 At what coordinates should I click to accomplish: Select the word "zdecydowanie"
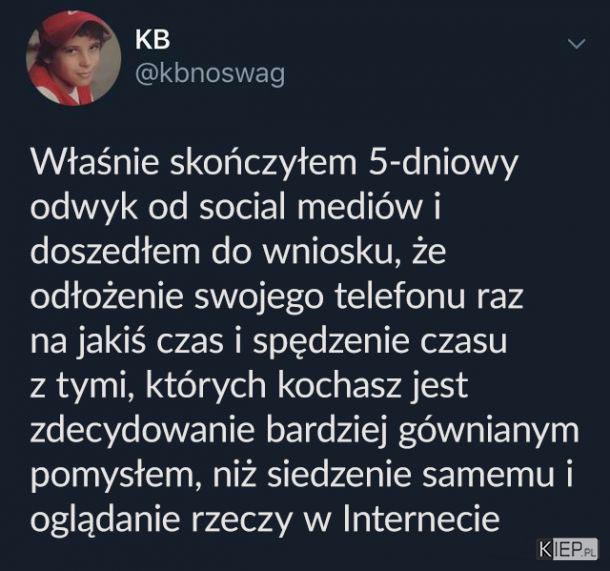coord(142,432)
